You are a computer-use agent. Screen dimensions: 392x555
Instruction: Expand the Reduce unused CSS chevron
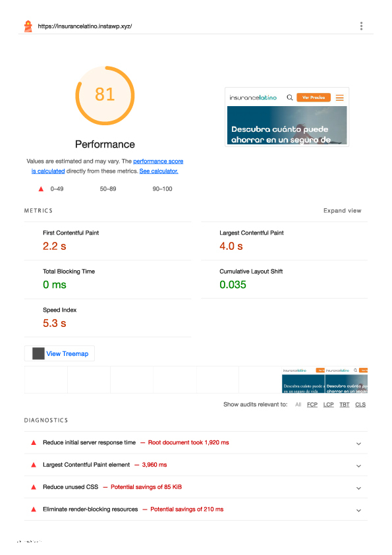tap(358, 488)
